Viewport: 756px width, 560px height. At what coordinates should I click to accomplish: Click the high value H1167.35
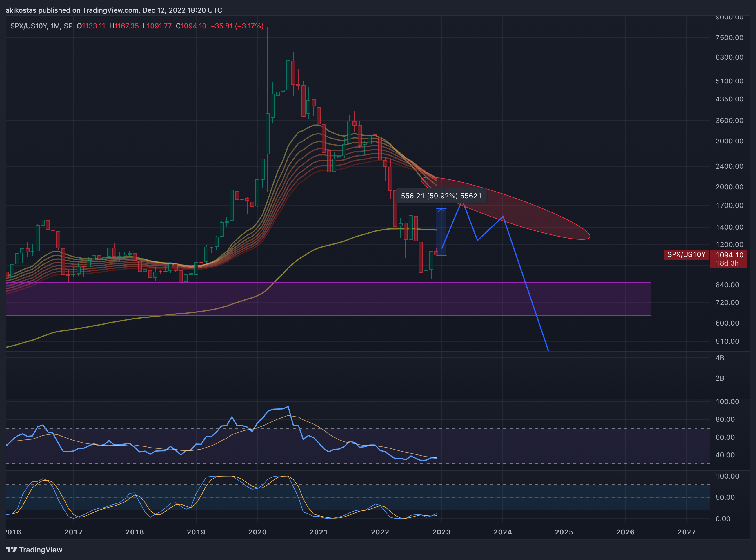tap(124, 26)
